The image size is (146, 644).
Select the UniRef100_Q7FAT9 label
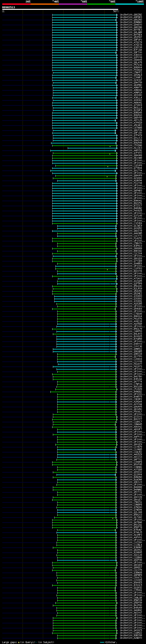(x=131, y=135)
